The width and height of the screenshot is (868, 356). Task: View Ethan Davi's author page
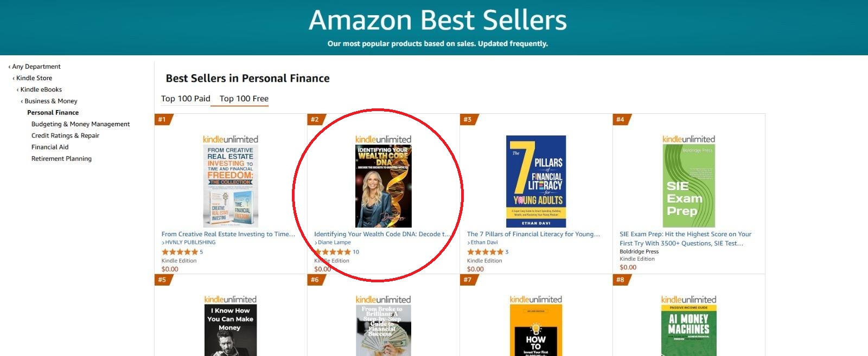484,242
